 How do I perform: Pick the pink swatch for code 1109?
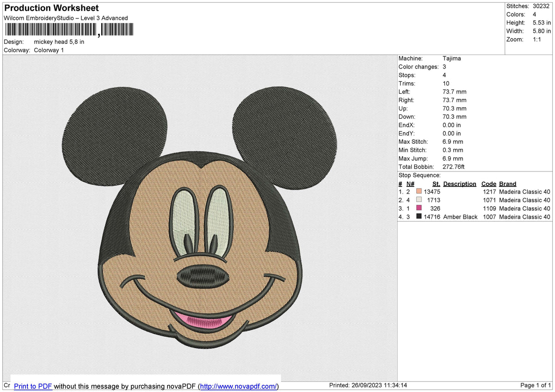pos(419,208)
